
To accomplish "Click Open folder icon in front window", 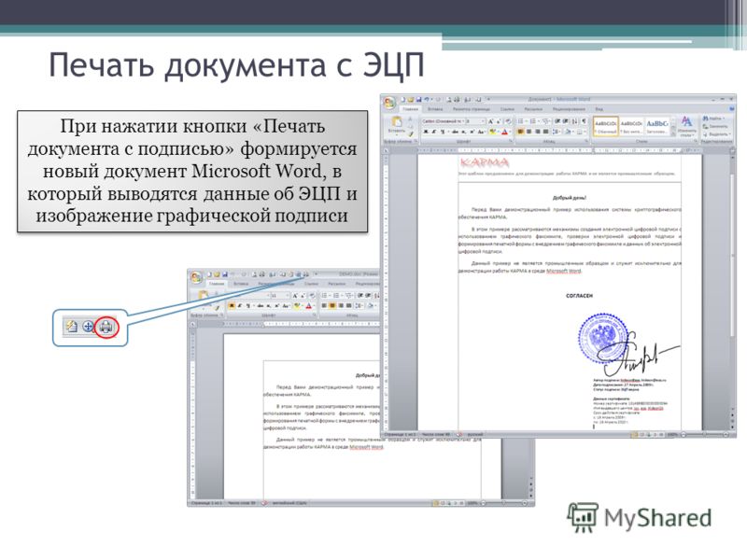I will coord(411,100).
